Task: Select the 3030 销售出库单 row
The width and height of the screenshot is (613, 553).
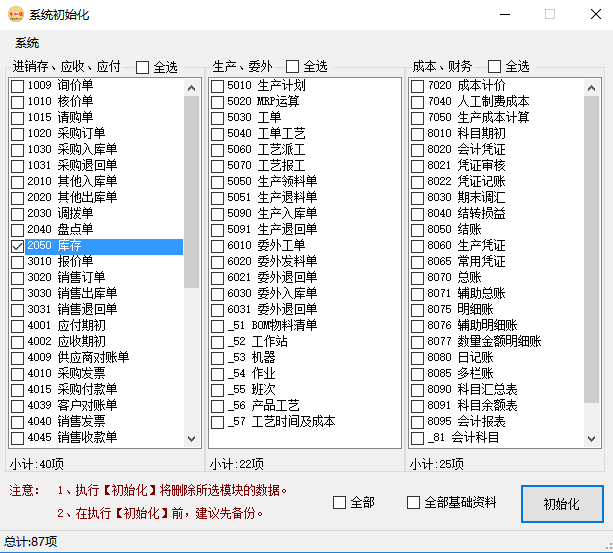Action: tap(97, 294)
